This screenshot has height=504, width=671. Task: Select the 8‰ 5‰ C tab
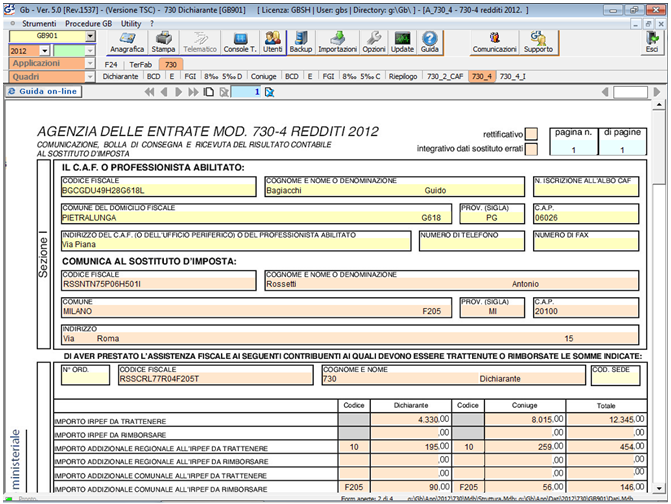(361, 77)
